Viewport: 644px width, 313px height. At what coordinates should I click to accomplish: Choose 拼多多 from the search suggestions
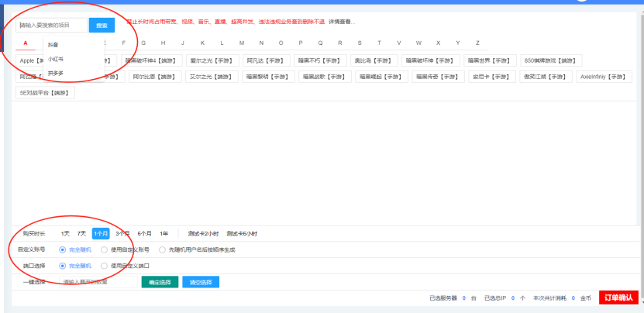pyautogui.click(x=56, y=73)
